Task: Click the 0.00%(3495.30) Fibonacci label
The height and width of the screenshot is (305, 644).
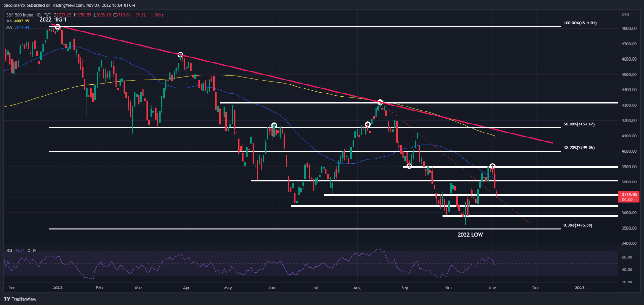Action: point(578,225)
